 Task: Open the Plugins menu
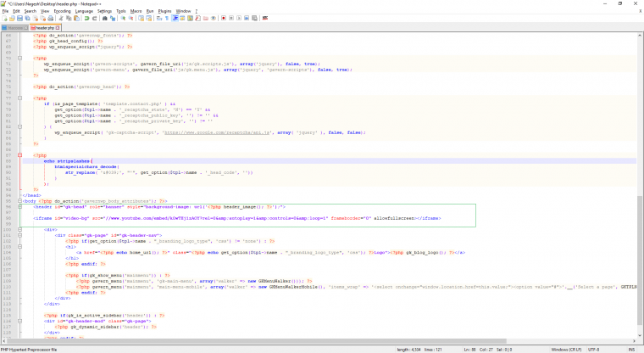pos(164,10)
